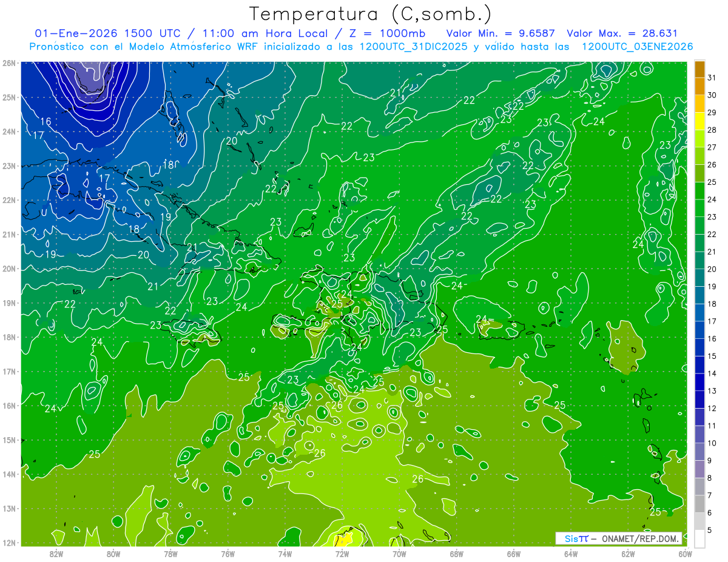Click the 64W longitude axis label

(570, 554)
